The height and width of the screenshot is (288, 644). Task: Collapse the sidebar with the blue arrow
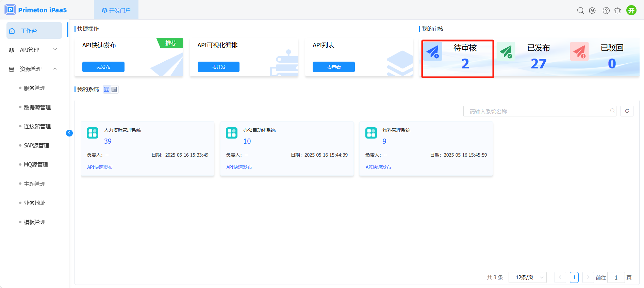[x=69, y=133]
